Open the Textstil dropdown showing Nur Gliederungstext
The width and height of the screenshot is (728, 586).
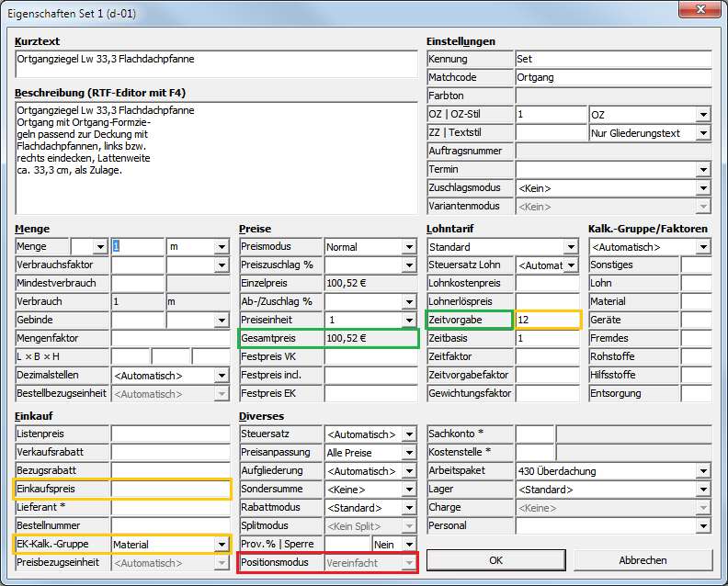click(703, 133)
